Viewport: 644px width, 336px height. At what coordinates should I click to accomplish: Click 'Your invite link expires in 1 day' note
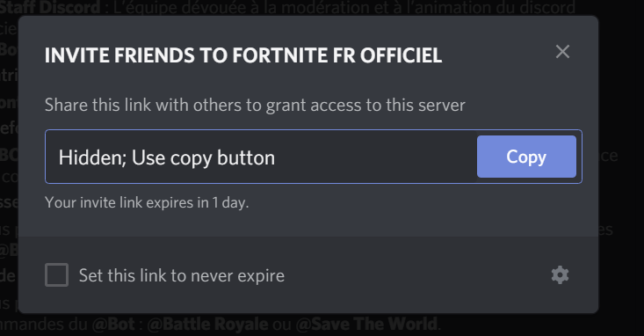point(147,202)
